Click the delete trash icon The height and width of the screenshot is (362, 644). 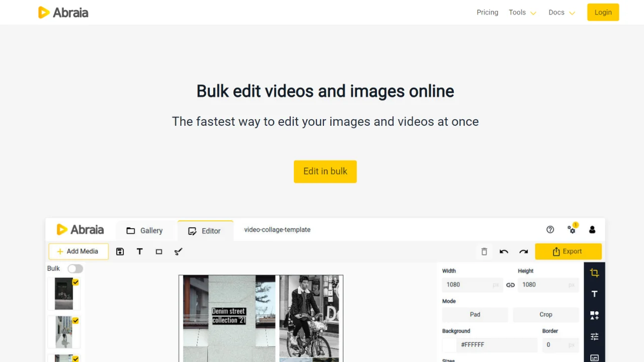(484, 251)
